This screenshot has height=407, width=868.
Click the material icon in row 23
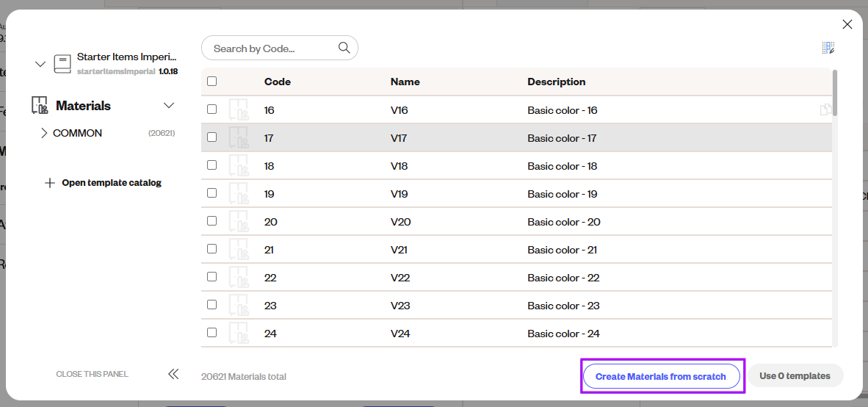[x=239, y=305]
